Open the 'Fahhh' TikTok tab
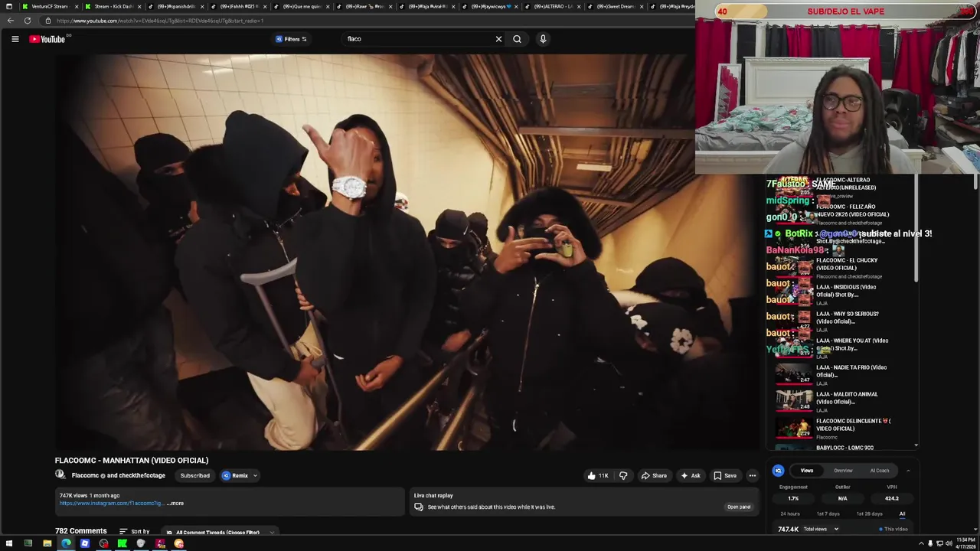 pos(238,6)
